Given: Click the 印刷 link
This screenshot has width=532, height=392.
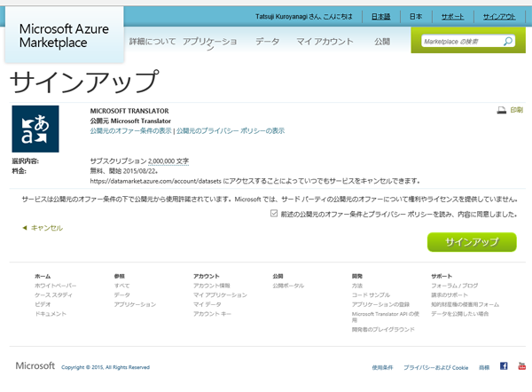Looking at the screenshot, I should 516,110.
